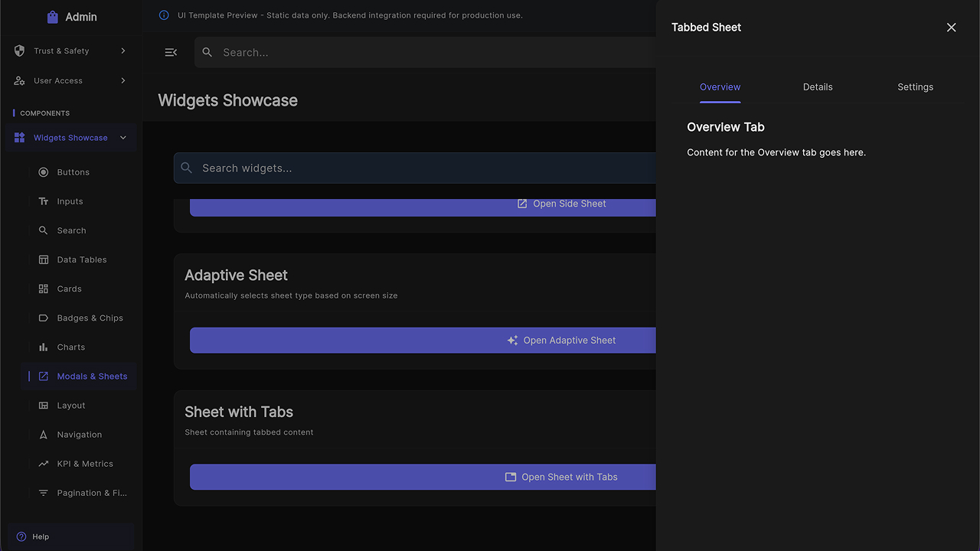Click the Buttons radio icon in sidebar

pos(44,172)
